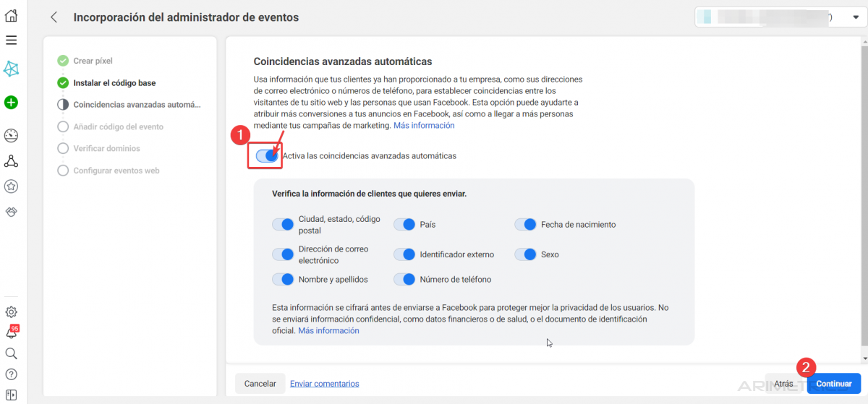Click the scrollbar down arrow

[864, 358]
